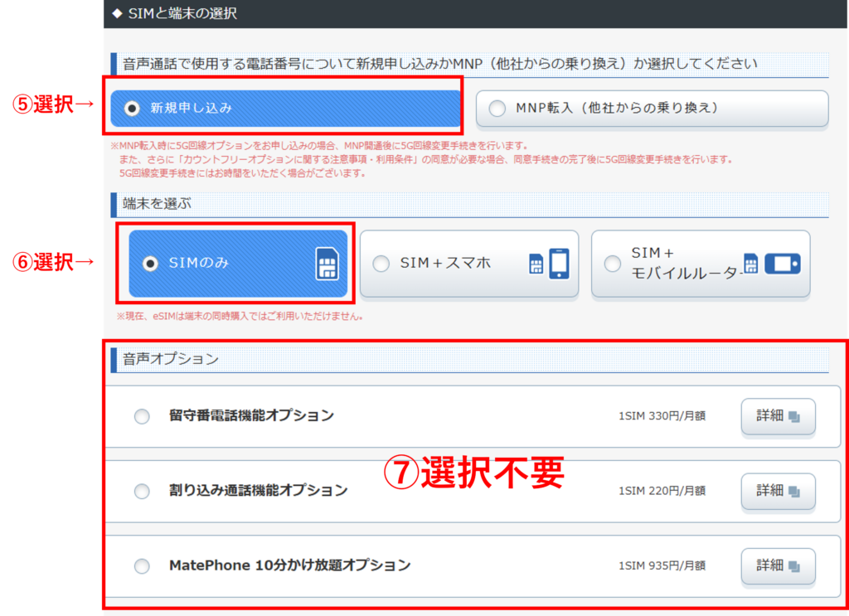
Task: Click the small SIM icon beside the router
Action: tap(751, 264)
